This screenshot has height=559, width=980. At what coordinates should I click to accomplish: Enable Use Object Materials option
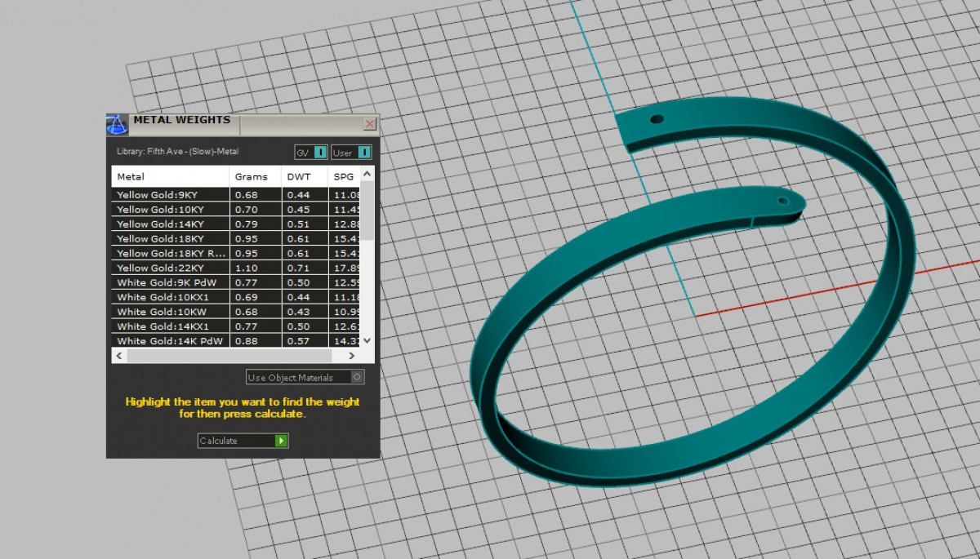pos(356,377)
